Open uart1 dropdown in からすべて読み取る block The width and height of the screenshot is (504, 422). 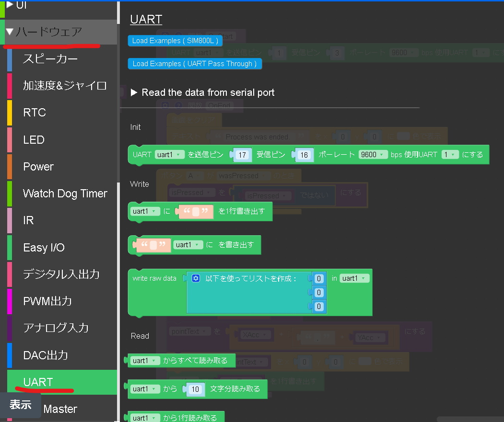click(x=145, y=361)
